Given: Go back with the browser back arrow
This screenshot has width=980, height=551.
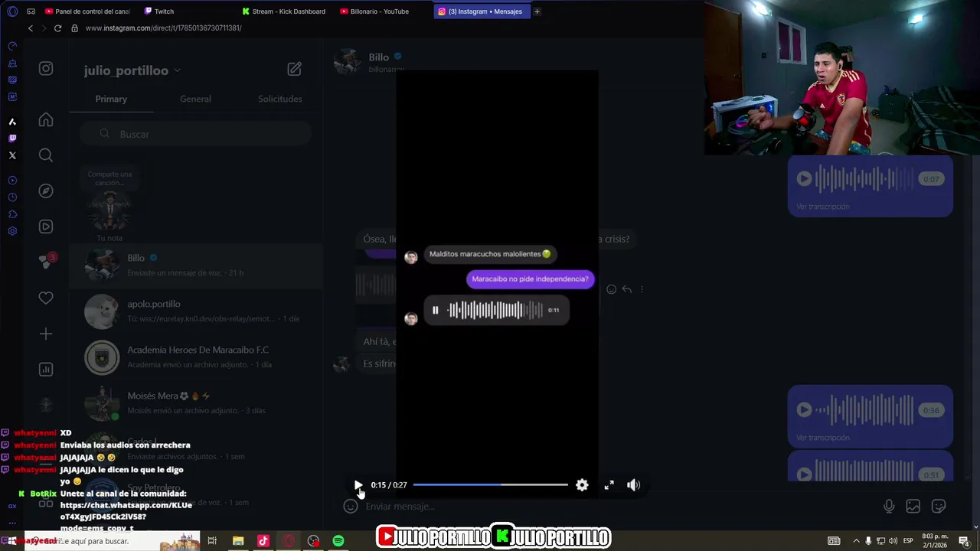Looking at the screenshot, I should coord(30,28).
